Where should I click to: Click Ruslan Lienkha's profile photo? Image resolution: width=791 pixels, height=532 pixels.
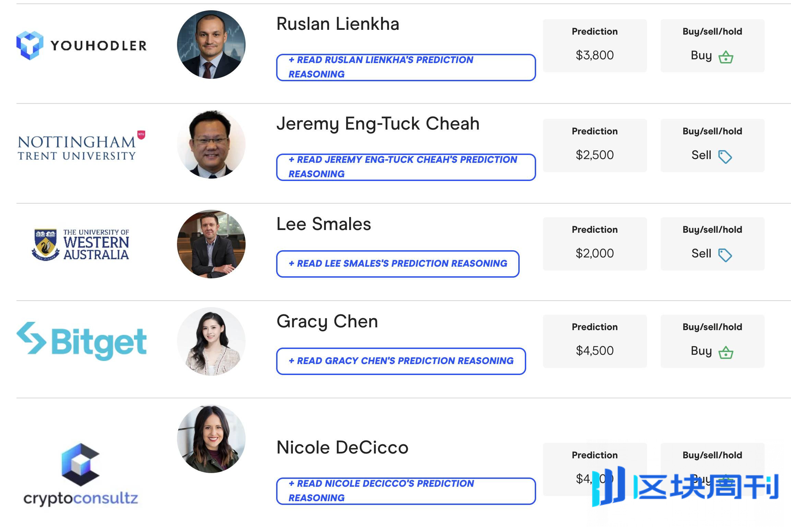(211, 45)
